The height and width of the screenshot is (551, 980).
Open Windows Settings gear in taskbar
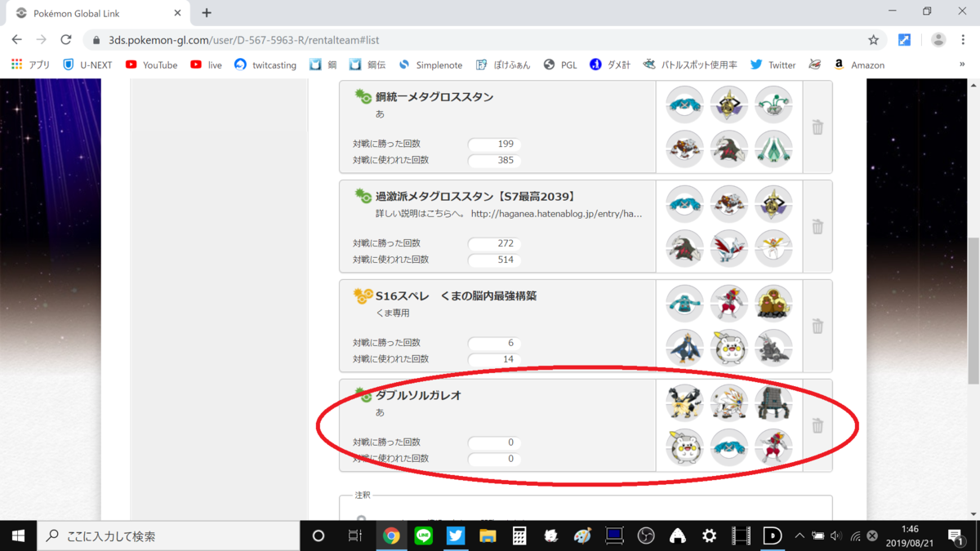click(x=709, y=535)
